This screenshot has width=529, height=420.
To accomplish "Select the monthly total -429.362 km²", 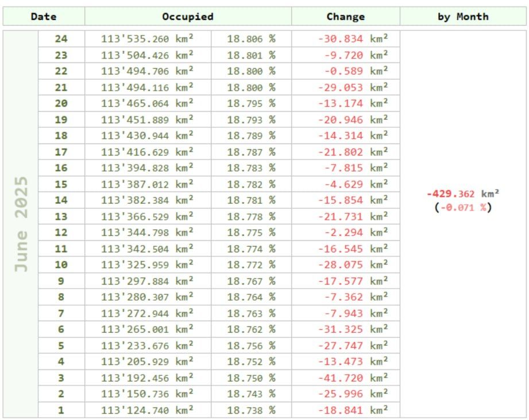I will pos(463,194).
